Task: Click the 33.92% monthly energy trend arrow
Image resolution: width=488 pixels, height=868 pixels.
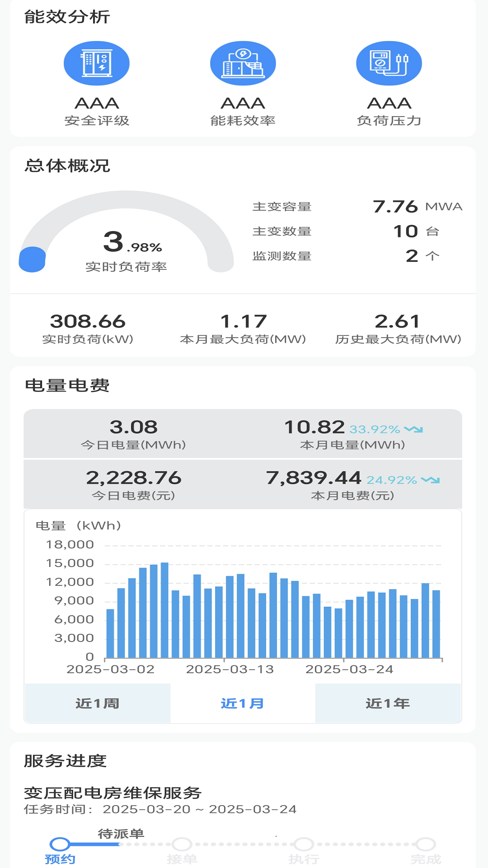Action: click(413, 429)
